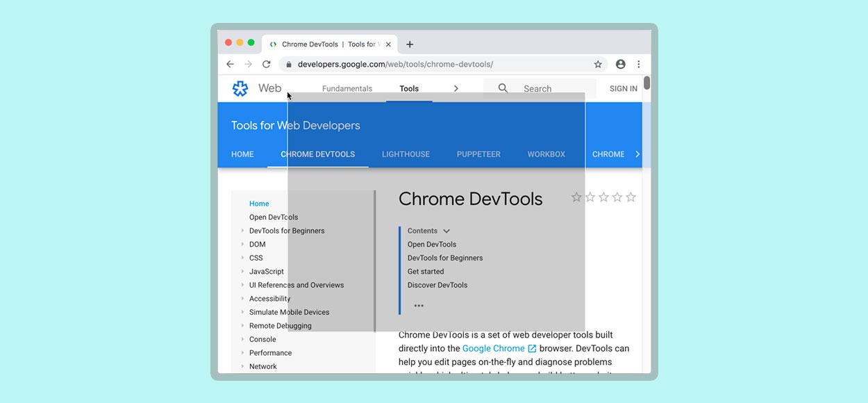
Task: Expand the DevTools for Beginners sidebar section
Action: point(242,231)
